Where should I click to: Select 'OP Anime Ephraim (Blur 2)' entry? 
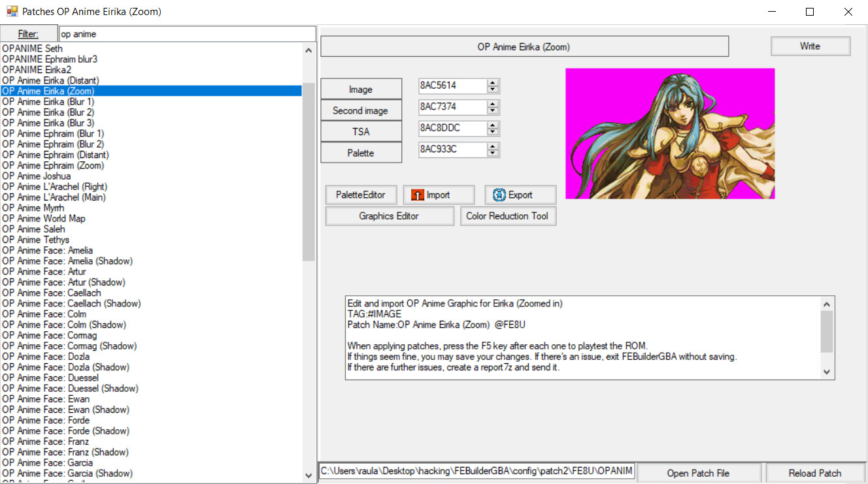(152, 144)
